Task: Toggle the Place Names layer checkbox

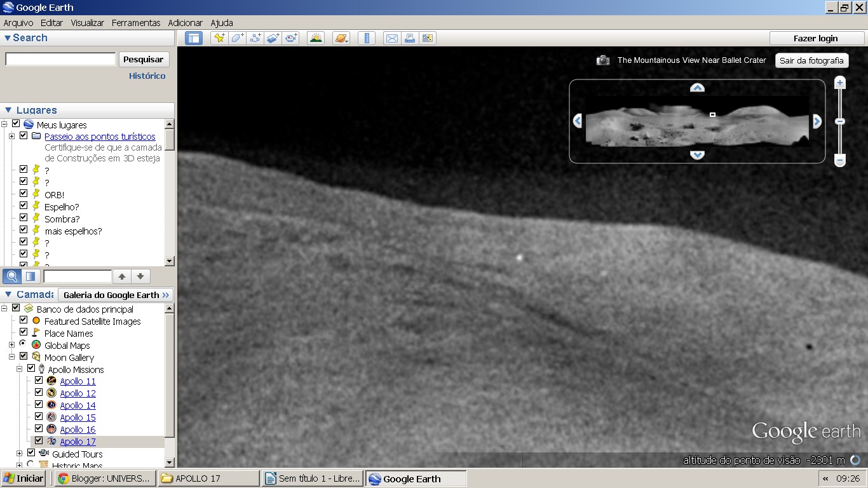Action: pyautogui.click(x=24, y=332)
